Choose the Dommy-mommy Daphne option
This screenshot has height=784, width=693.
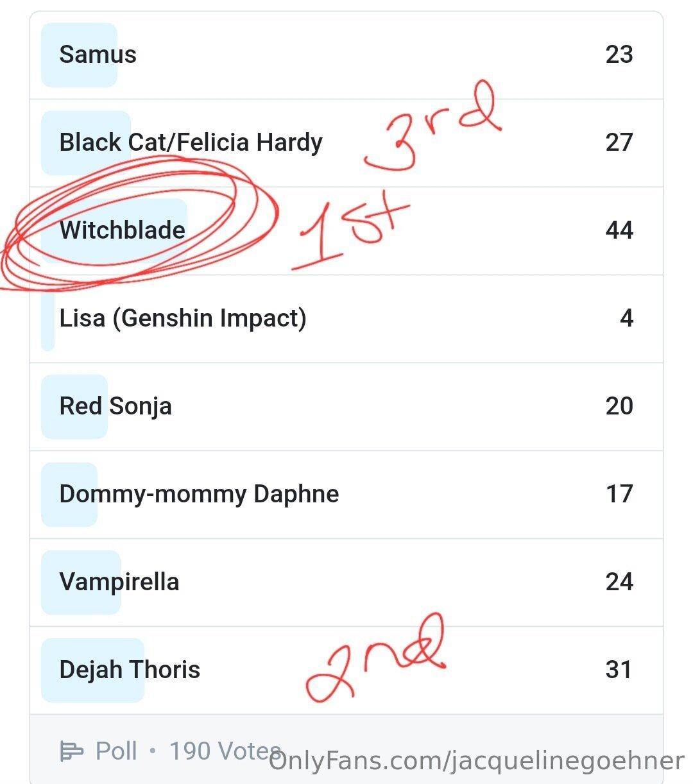(x=199, y=494)
